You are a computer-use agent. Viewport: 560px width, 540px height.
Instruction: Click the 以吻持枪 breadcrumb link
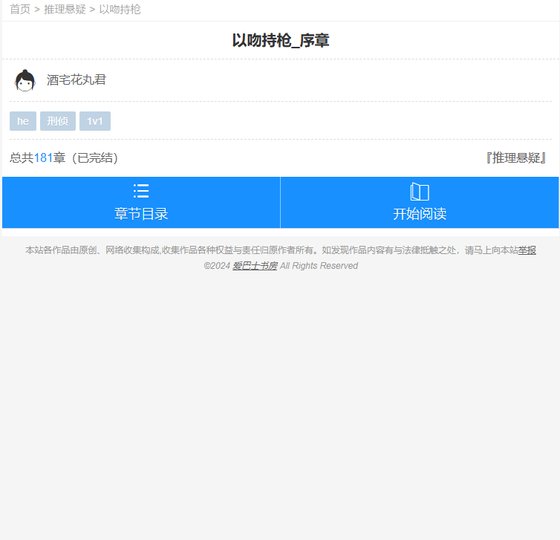click(x=120, y=9)
